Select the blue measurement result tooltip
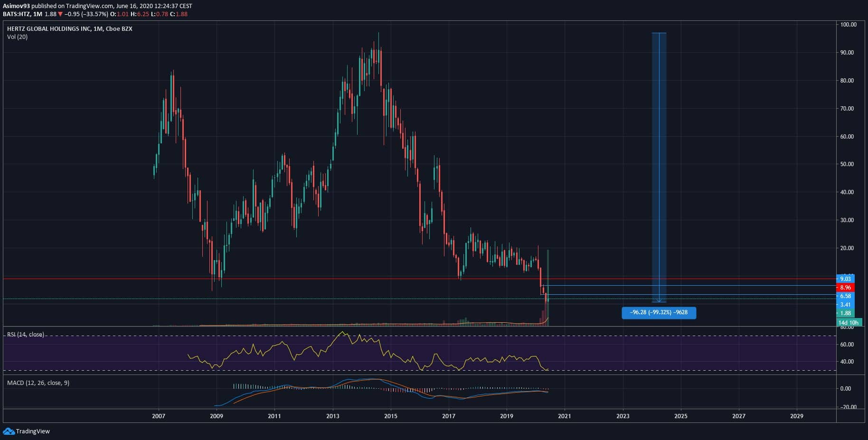 pos(659,312)
